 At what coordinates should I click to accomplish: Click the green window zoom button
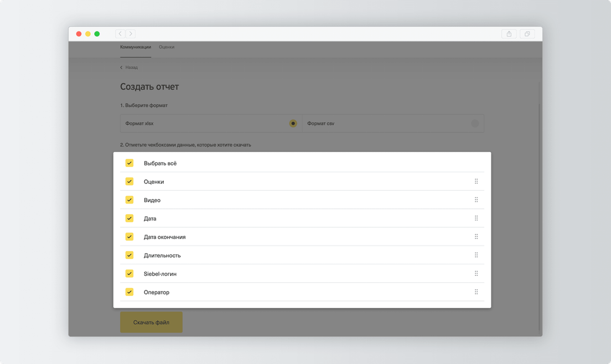[97, 34]
